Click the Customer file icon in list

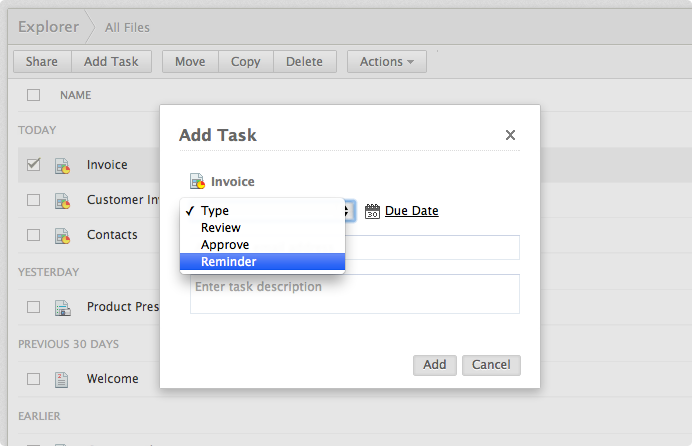coord(62,200)
